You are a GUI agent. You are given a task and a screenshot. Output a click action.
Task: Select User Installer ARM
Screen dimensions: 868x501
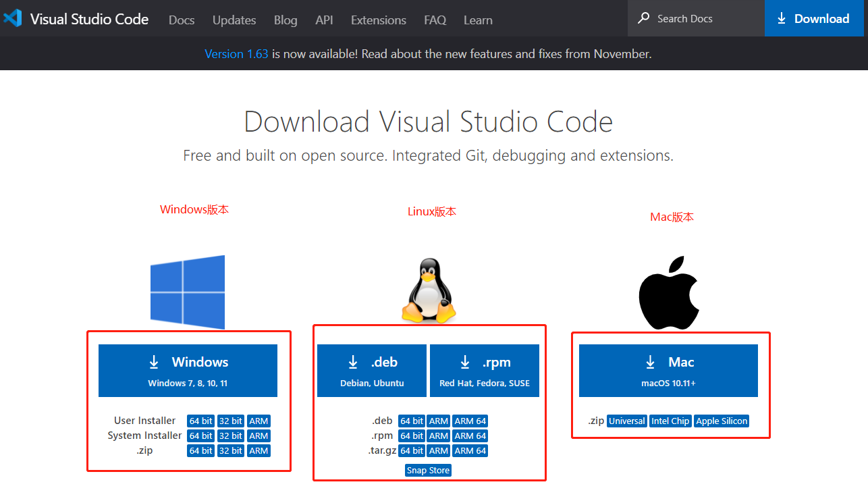click(259, 421)
